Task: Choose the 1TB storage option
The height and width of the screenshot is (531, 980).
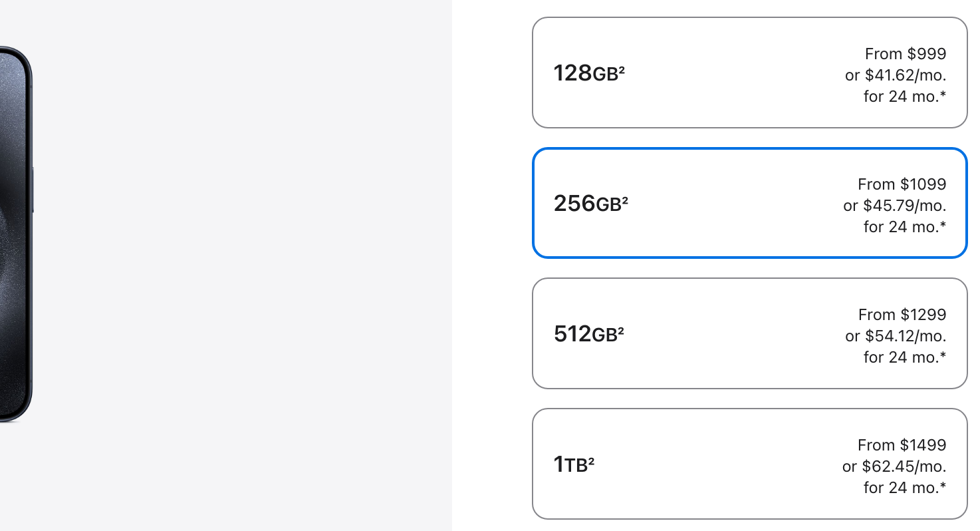Action: pyautogui.click(x=749, y=464)
